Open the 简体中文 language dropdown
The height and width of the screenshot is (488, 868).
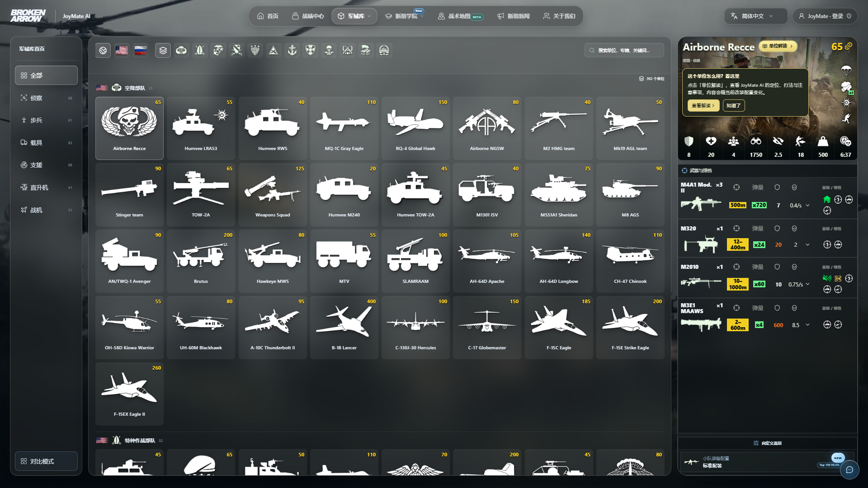coord(756,16)
